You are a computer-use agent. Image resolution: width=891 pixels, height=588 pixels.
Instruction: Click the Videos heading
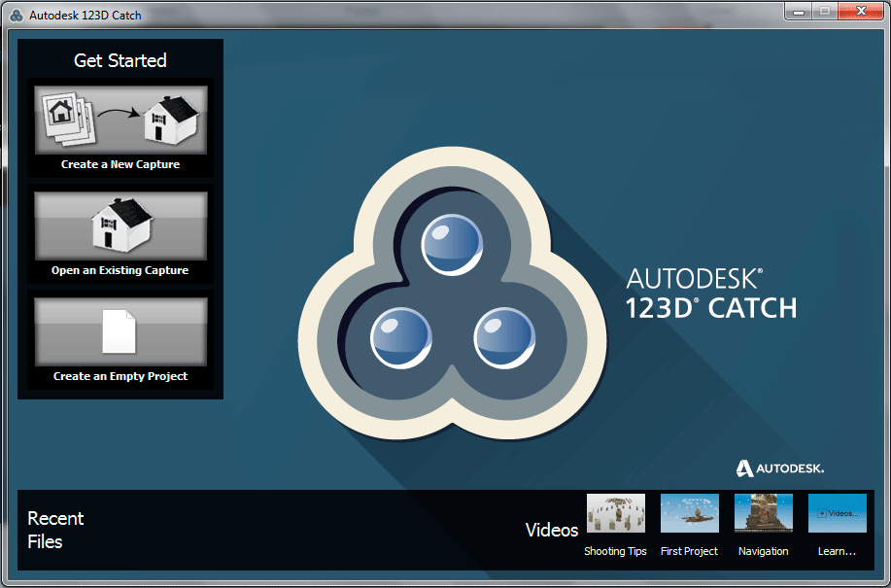coord(552,530)
